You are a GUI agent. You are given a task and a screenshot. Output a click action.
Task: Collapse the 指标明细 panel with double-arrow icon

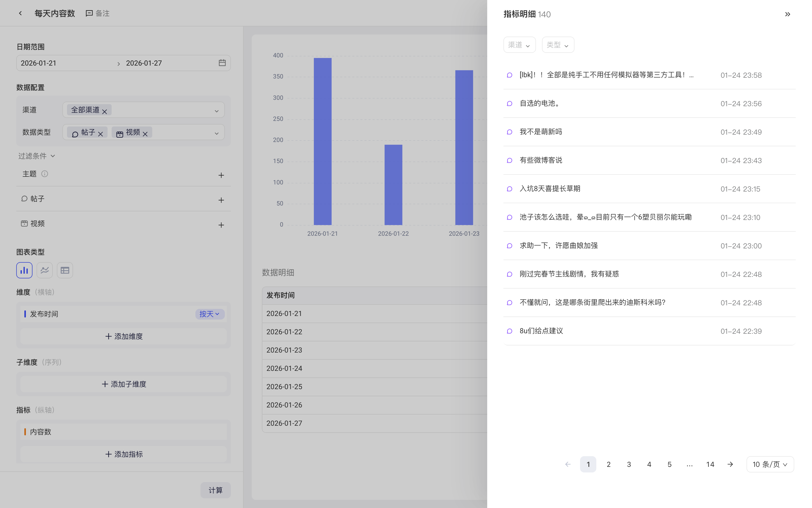[787, 14]
